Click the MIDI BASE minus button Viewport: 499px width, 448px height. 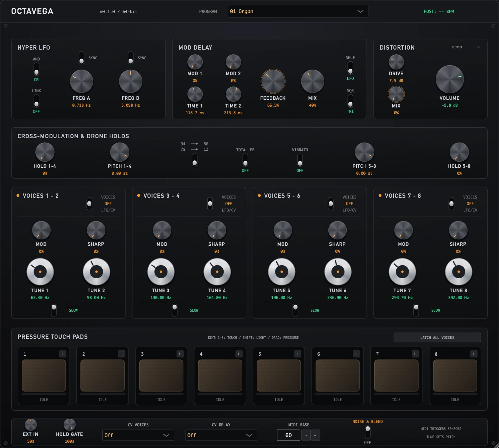pos(306,435)
